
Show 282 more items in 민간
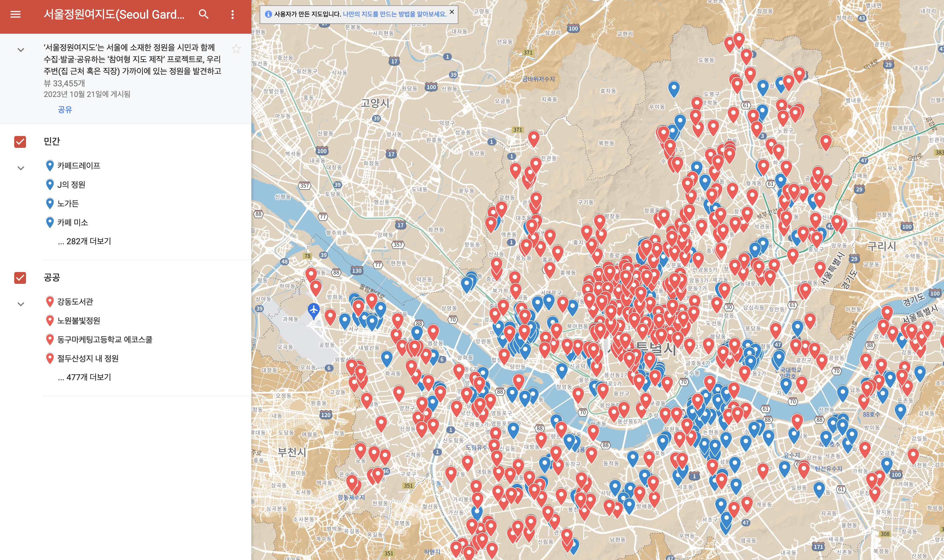point(85,241)
